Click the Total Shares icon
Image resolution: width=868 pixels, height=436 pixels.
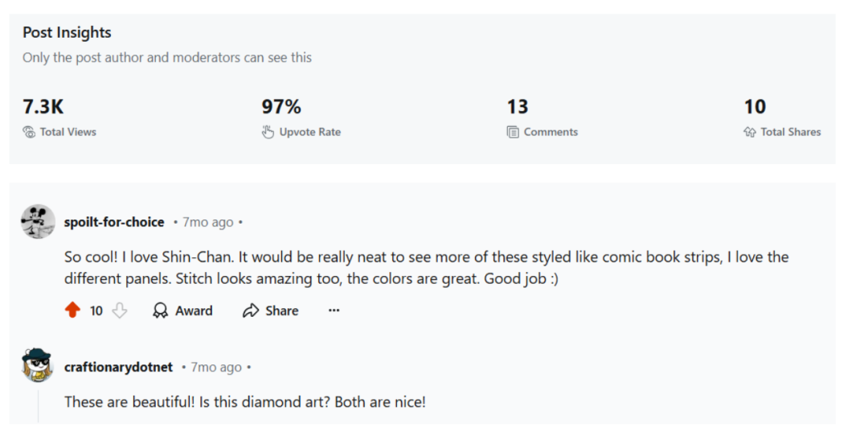click(750, 132)
